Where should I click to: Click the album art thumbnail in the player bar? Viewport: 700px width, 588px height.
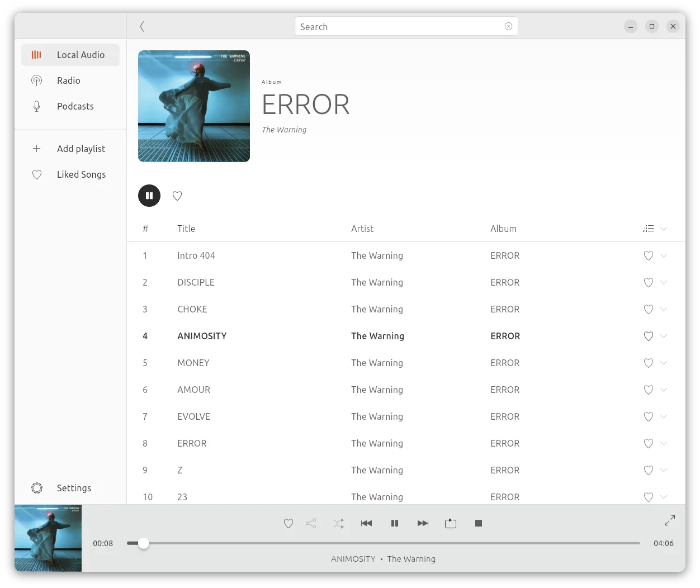point(48,538)
